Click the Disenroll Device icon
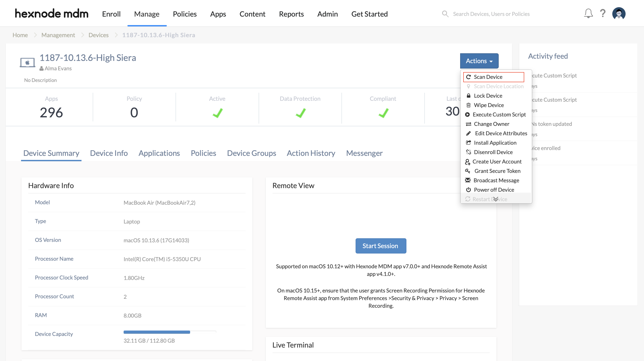644x361 pixels. point(468,152)
